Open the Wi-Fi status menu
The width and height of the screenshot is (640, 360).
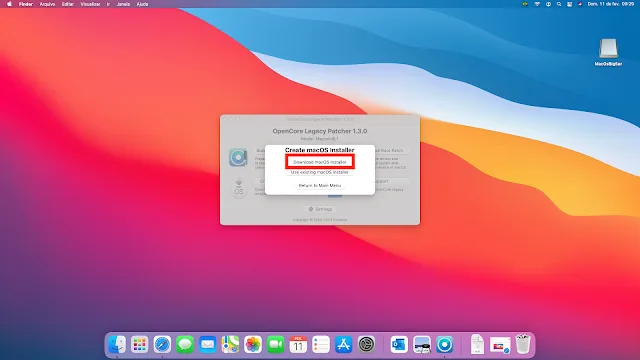[537, 4]
